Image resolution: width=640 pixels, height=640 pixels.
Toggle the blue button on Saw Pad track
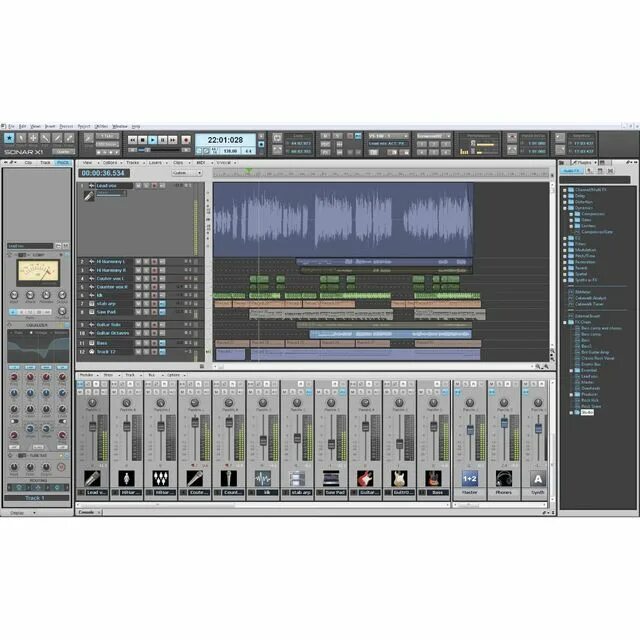[x=162, y=312]
